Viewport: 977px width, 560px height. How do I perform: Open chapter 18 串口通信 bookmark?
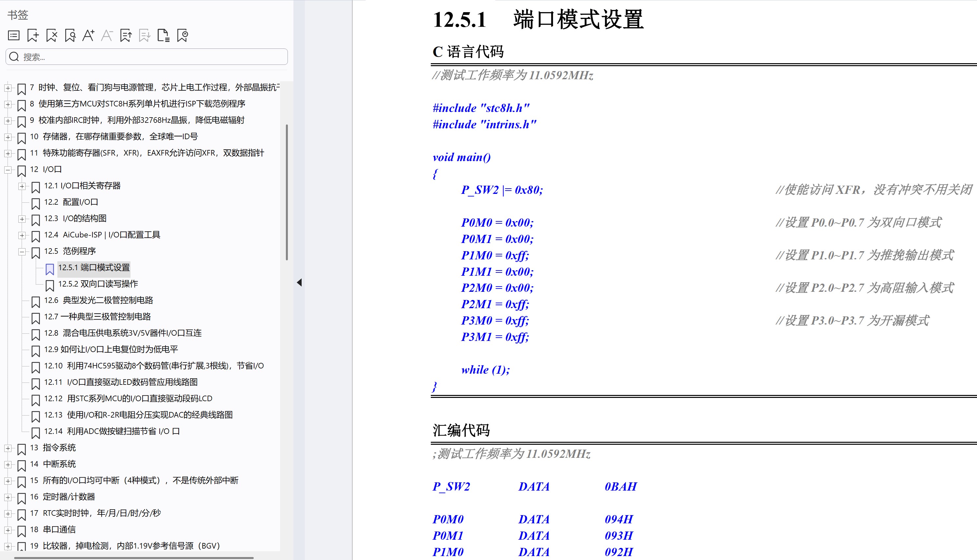53,530
